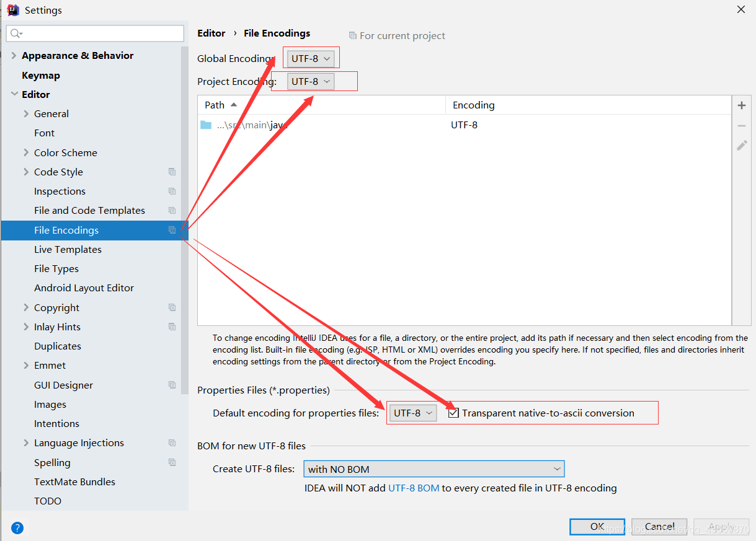Click the settings tree vertical scrollbar

pos(184,220)
